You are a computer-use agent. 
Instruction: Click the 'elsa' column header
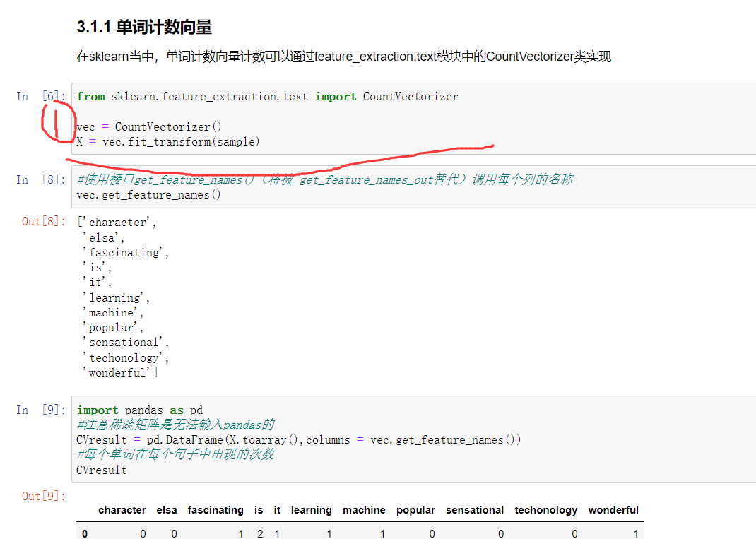click(167, 510)
